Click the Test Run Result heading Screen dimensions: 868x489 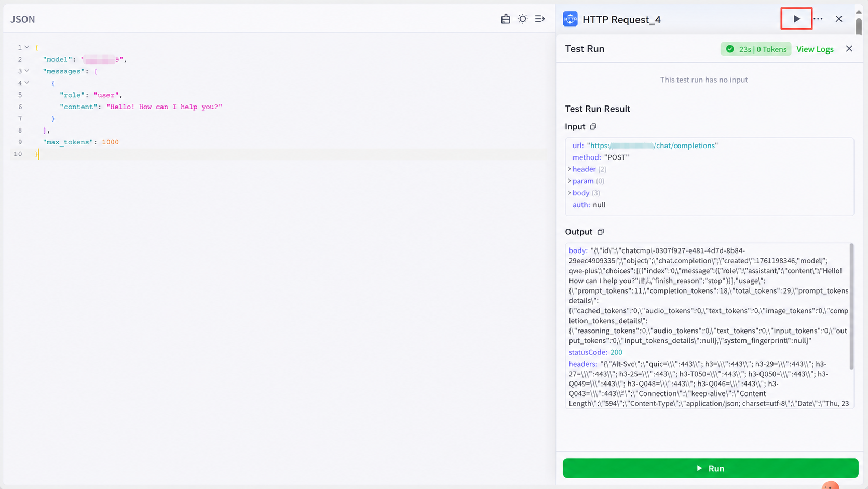pyautogui.click(x=598, y=109)
